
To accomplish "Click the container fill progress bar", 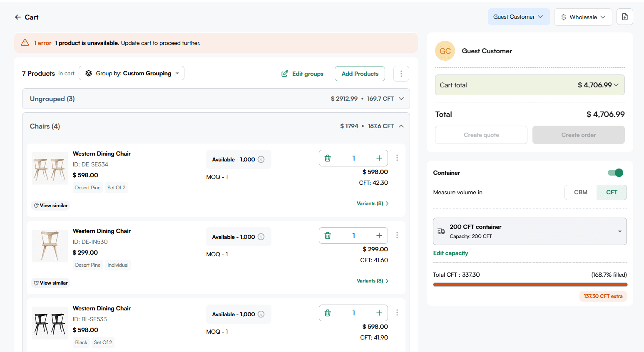I will (x=530, y=285).
